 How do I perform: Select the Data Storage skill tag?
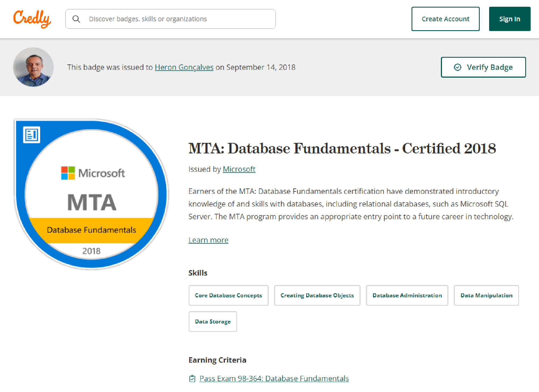pyautogui.click(x=213, y=321)
